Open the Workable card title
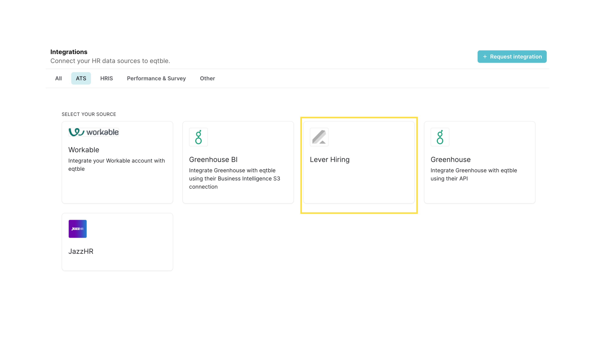This screenshot has width=595, height=364. point(84,150)
